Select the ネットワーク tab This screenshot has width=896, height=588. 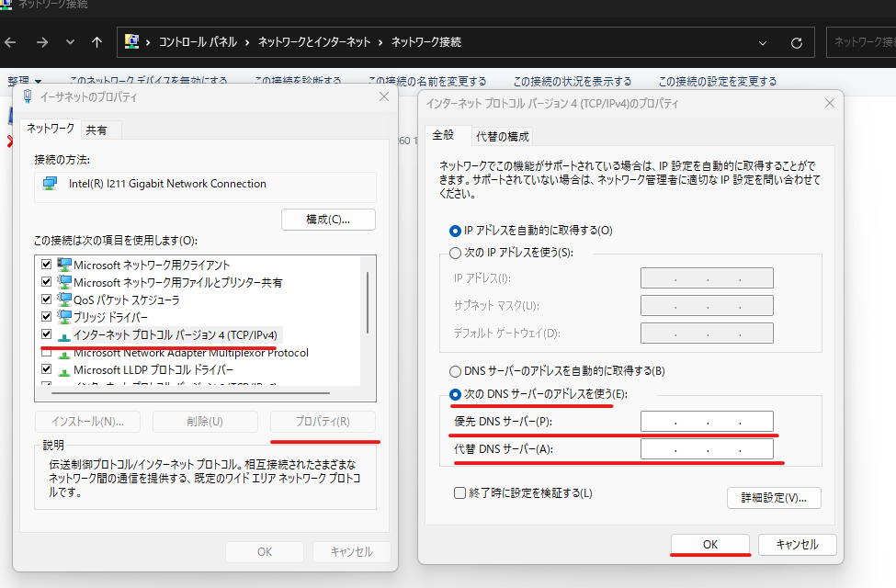[x=51, y=129]
